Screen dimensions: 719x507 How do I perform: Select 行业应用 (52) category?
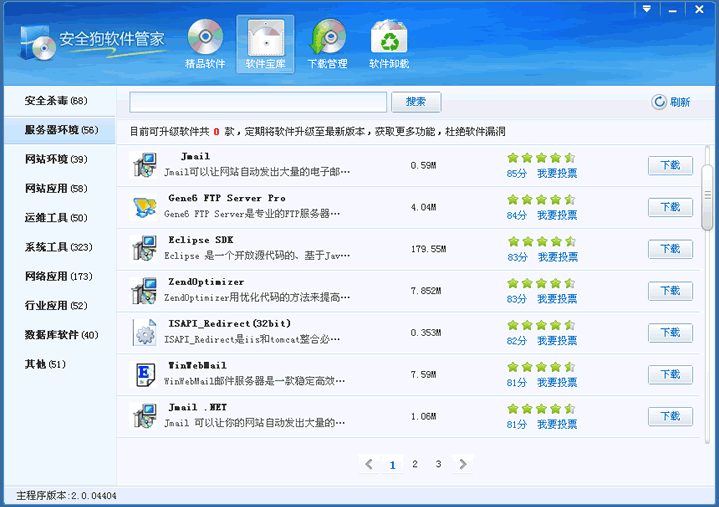56,306
